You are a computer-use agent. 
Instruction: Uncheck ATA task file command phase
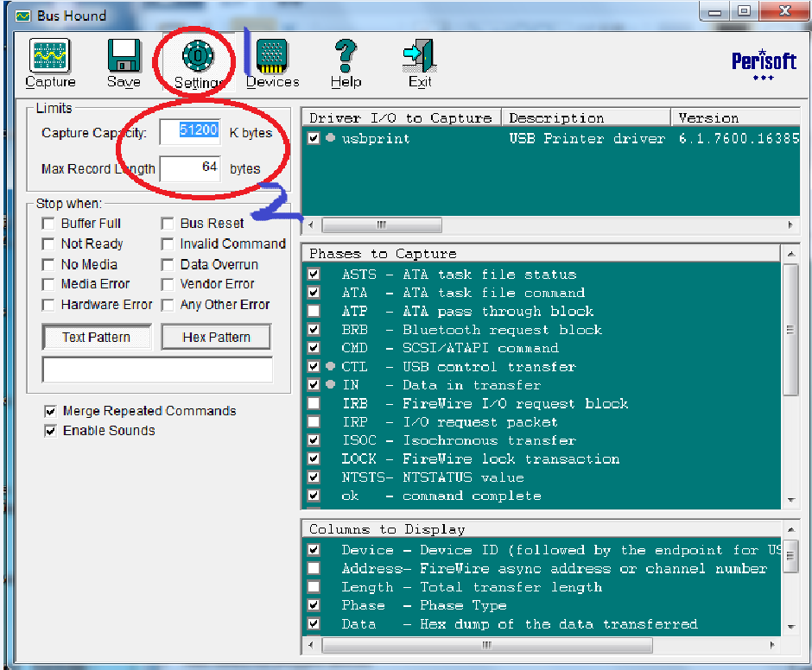pos(314,293)
